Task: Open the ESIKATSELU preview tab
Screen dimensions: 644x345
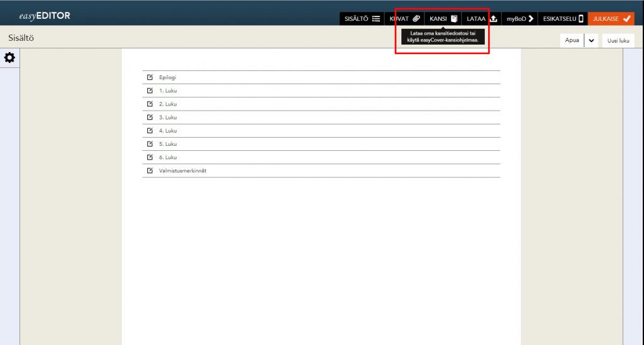Action: click(563, 19)
